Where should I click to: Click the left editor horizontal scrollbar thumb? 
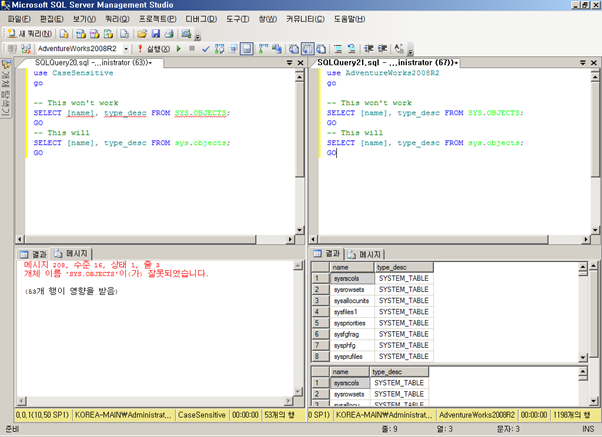pyautogui.click(x=140, y=239)
